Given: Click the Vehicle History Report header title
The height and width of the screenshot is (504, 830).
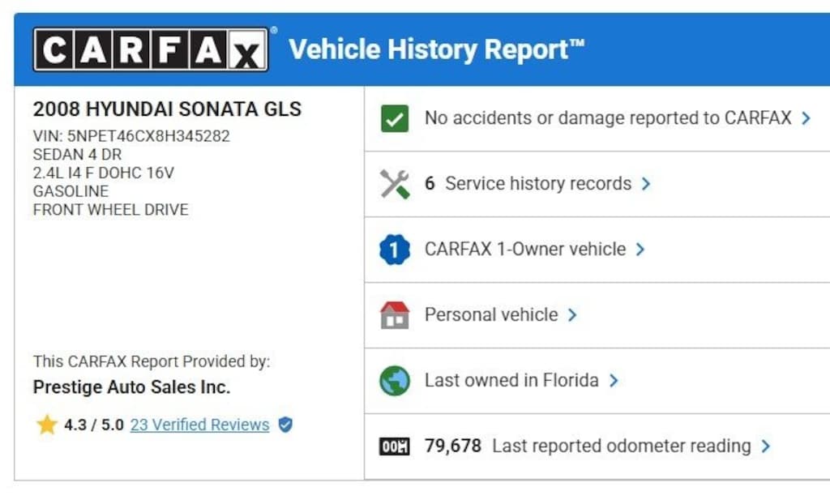Looking at the screenshot, I should (436, 50).
